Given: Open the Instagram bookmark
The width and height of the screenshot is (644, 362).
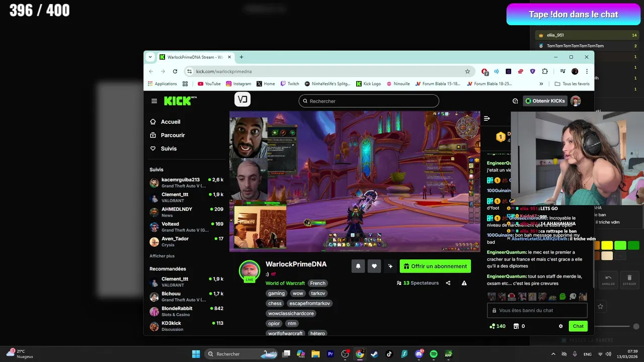Looking at the screenshot, I should 238,84.
